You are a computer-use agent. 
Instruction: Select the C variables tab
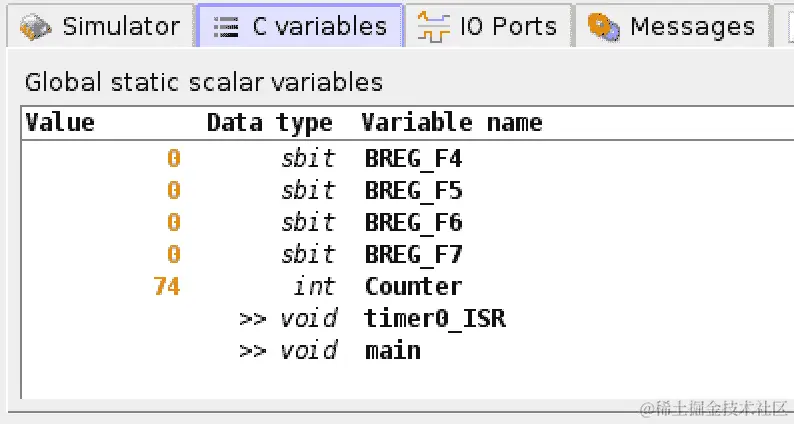(x=300, y=26)
